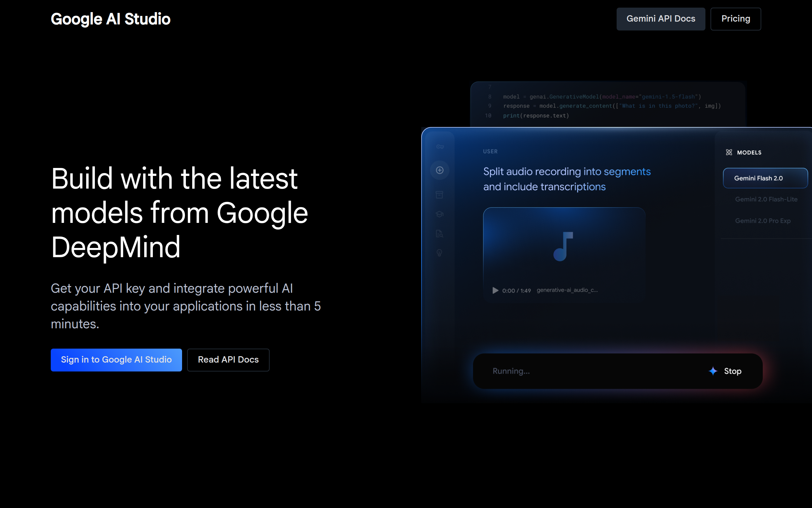The width and height of the screenshot is (812, 508).
Task: Open the Pricing page
Action: [x=736, y=19]
